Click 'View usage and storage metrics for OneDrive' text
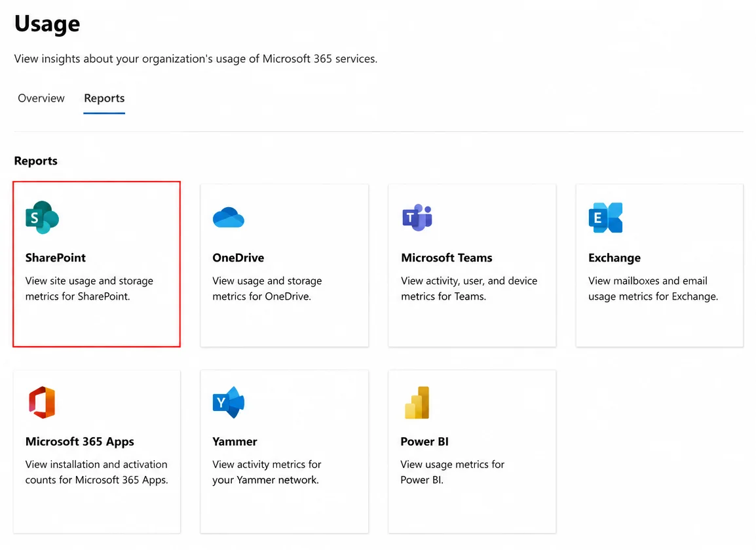This screenshot has height=550, width=756. (267, 288)
